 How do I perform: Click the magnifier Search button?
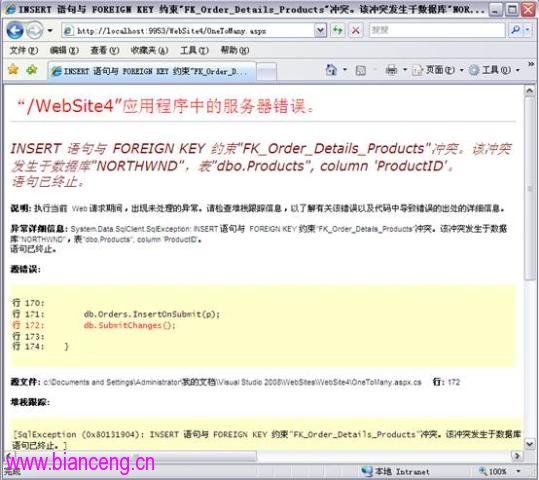pos(515,31)
